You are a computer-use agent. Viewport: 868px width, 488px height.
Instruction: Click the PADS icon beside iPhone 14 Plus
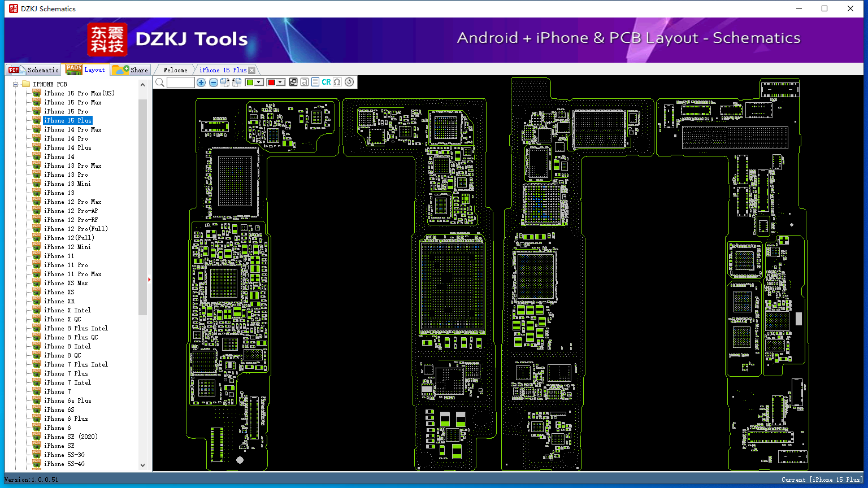[x=37, y=147]
